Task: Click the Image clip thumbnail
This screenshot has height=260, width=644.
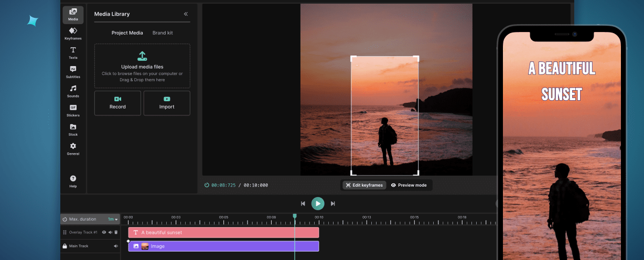Action: coord(145,246)
